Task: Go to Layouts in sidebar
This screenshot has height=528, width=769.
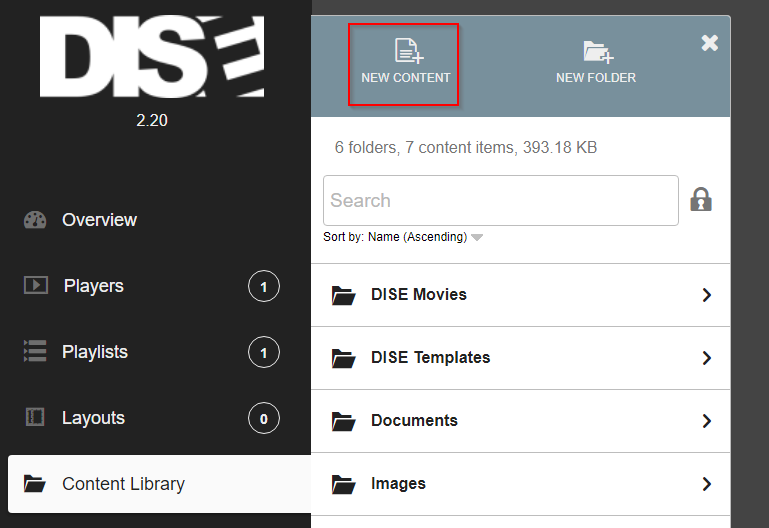Action: [x=93, y=418]
